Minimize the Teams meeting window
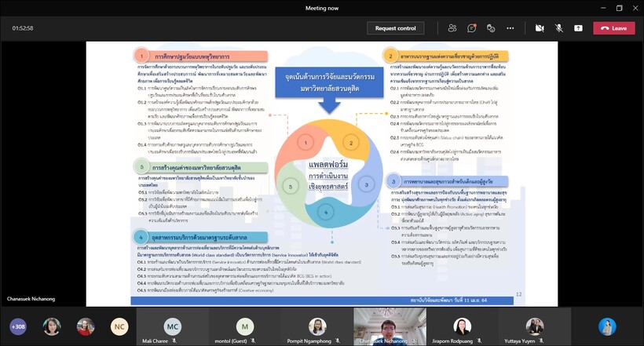This screenshot has height=346, width=644. click(603, 8)
